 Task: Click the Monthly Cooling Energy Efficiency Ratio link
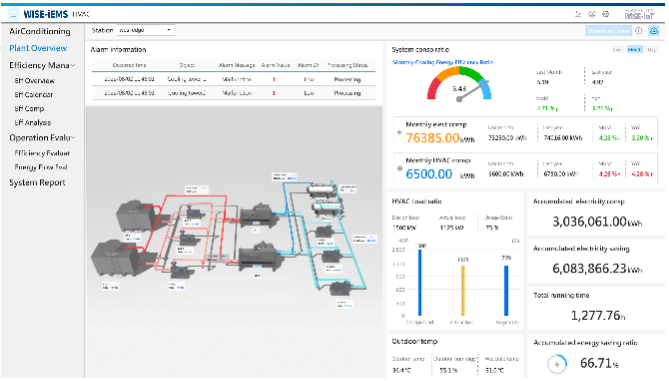tap(442, 62)
